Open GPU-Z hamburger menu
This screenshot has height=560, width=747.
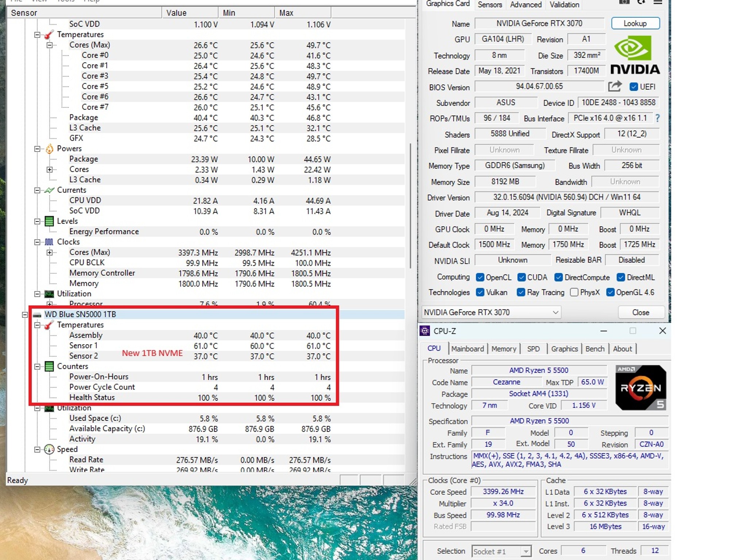click(658, 2)
